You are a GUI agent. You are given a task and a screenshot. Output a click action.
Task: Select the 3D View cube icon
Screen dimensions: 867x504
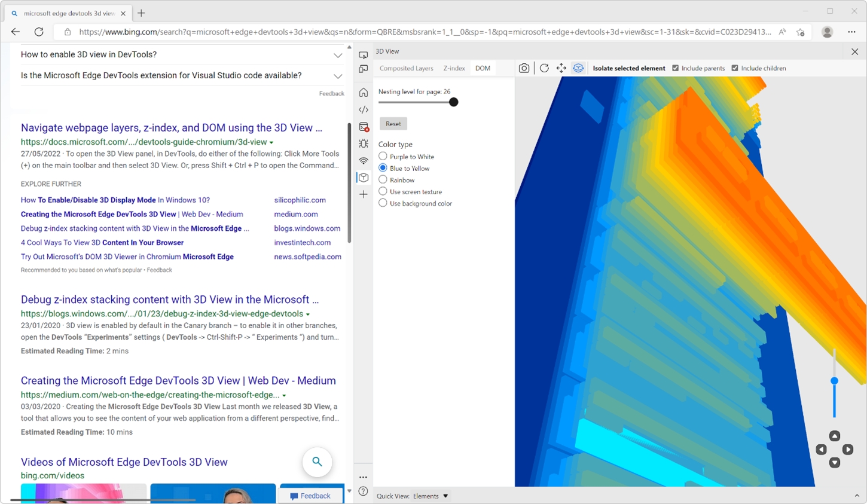click(x=364, y=178)
